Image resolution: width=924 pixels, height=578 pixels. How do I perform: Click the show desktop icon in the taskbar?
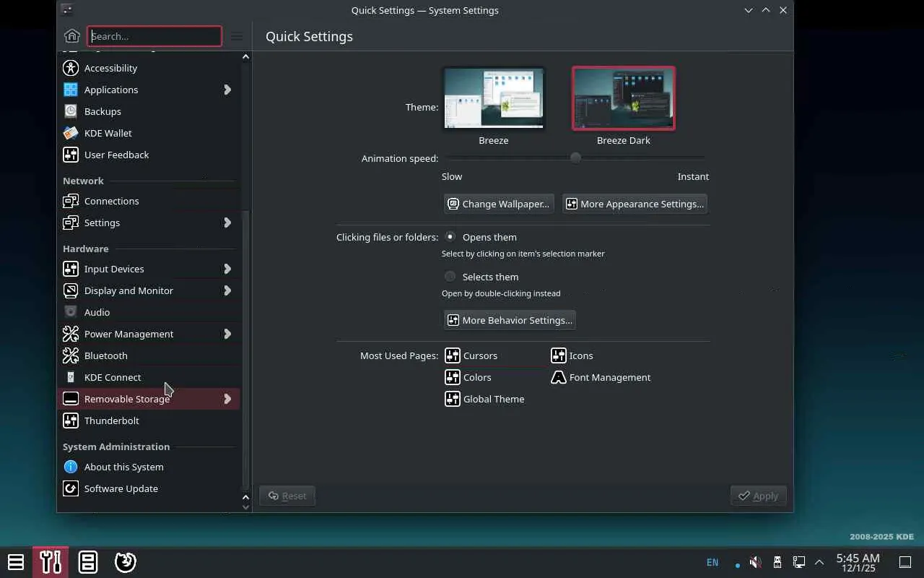905,562
